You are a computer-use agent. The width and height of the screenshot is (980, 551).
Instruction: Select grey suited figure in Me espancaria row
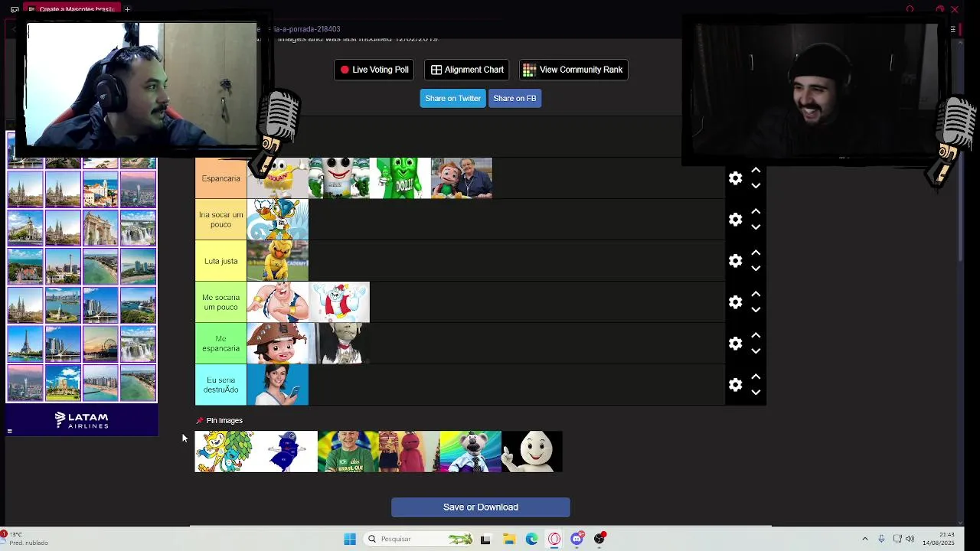(339, 344)
